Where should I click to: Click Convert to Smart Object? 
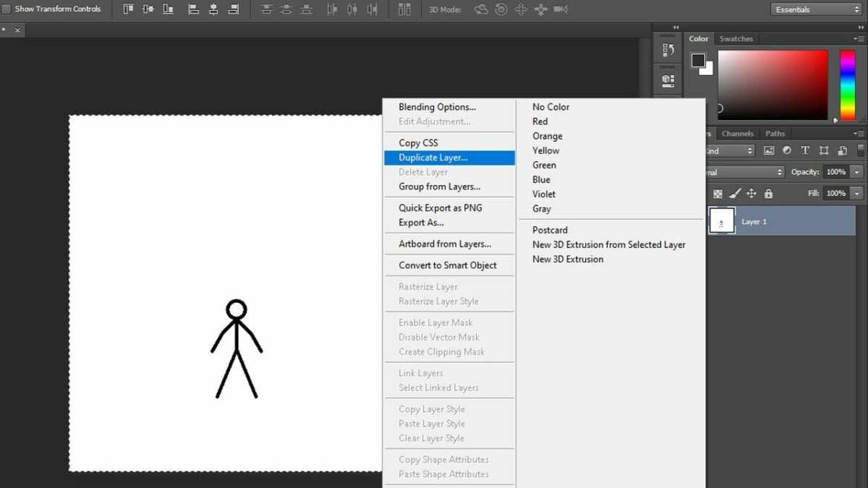[x=448, y=265]
